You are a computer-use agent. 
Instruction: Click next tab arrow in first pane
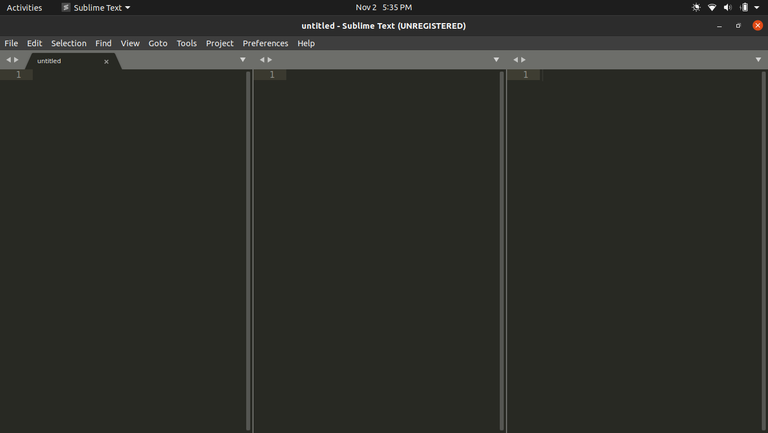16,60
